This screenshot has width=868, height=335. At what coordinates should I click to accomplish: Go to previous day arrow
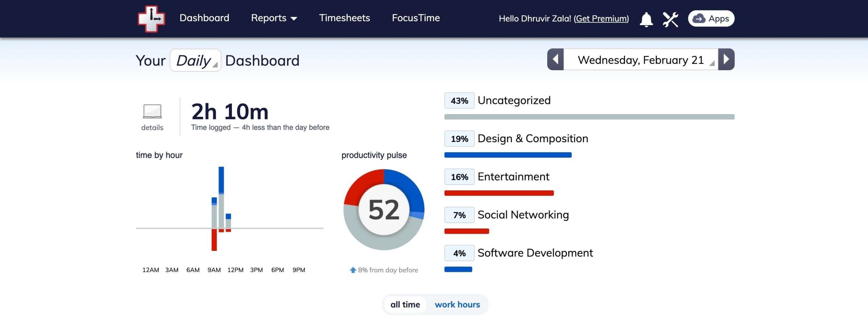[555, 59]
